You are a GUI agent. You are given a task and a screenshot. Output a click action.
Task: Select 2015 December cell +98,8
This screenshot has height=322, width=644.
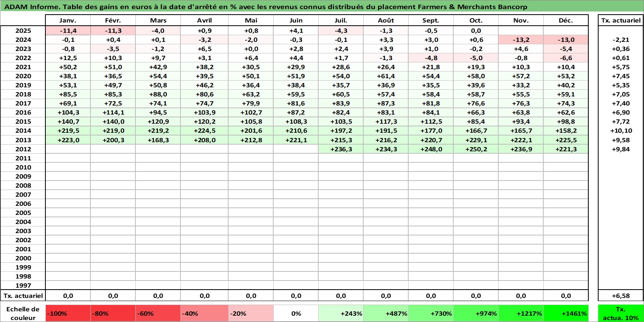(566, 121)
